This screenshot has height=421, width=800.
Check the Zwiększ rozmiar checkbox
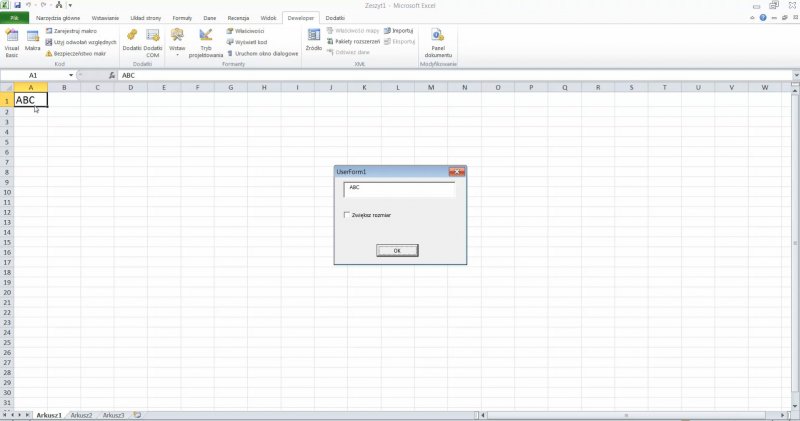347,215
